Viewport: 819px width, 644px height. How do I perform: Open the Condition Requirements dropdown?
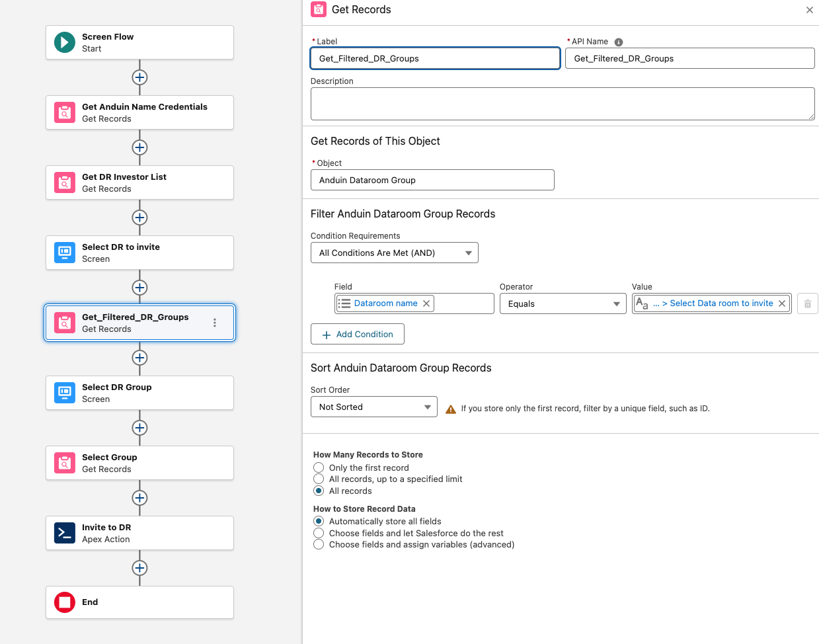coord(395,253)
